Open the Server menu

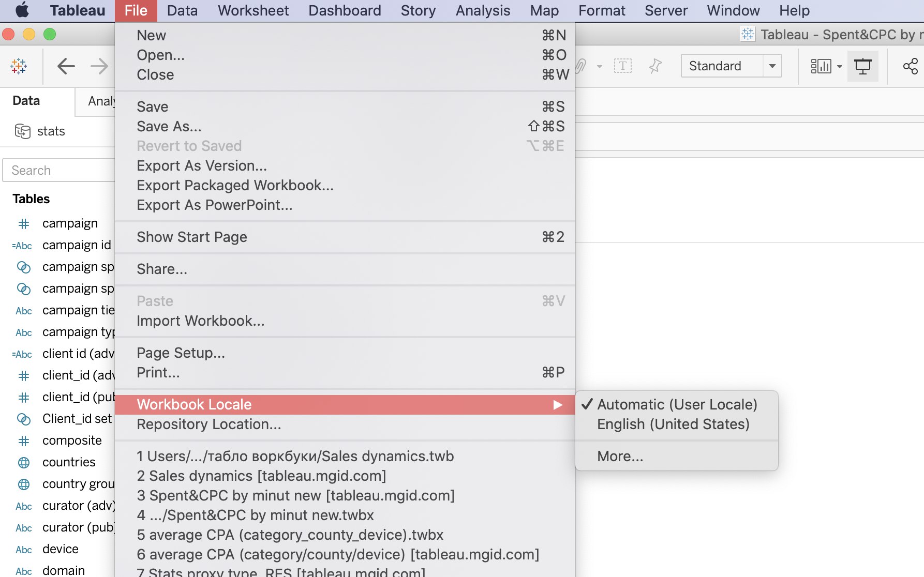click(666, 10)
